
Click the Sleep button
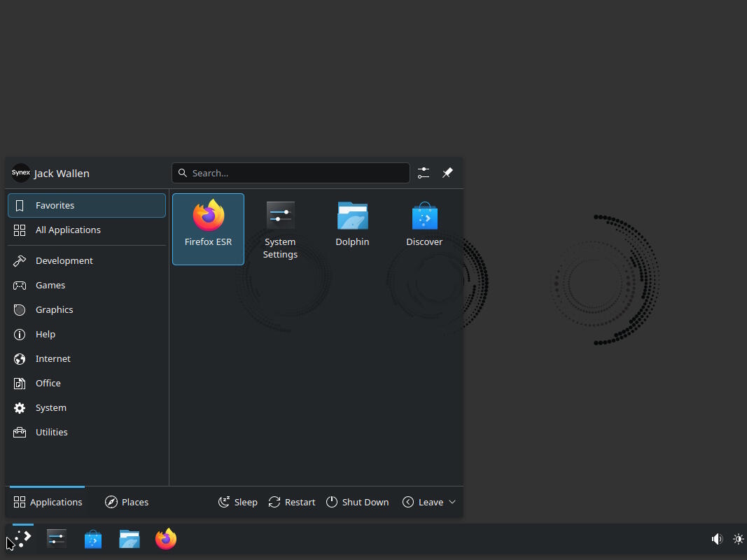coord(238,502)
